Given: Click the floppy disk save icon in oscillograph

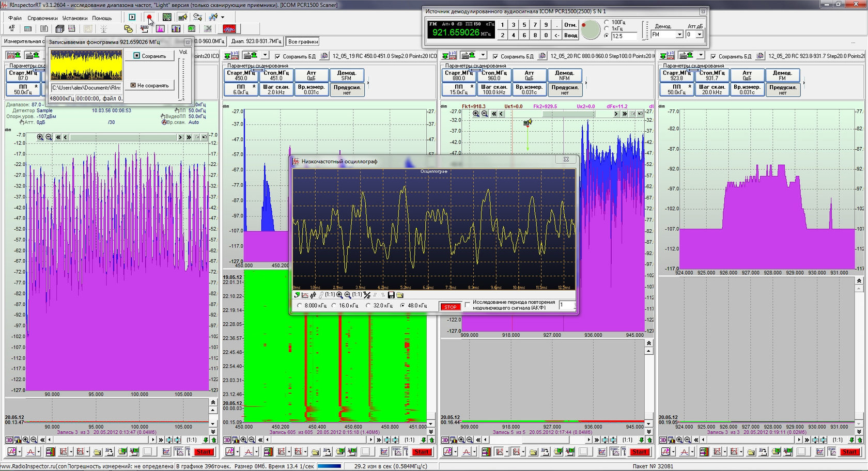Looking at the screenshot, I should [x=391, y=295].
